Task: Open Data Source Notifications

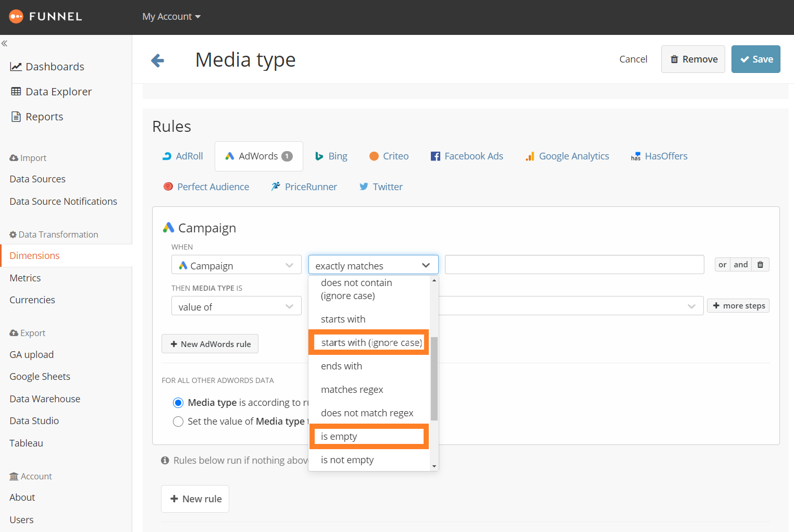Action: 63,202
